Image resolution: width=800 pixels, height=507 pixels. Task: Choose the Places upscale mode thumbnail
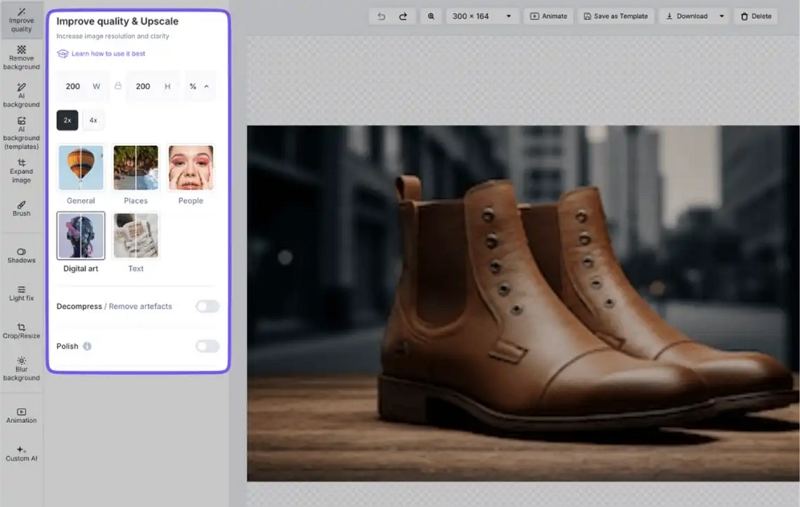tap(136, 168)
